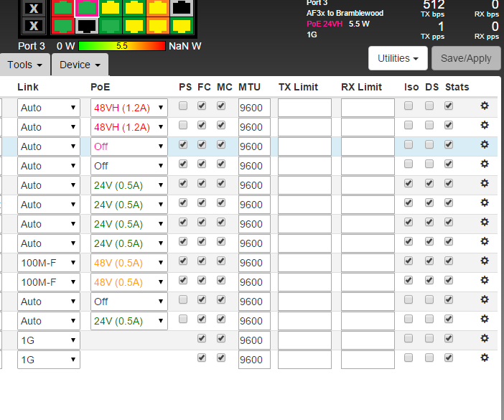The image size is (504, 420).
Task: Open gear settings for the highlighted row
Action: pyautogui.click(x=485, y=144)
